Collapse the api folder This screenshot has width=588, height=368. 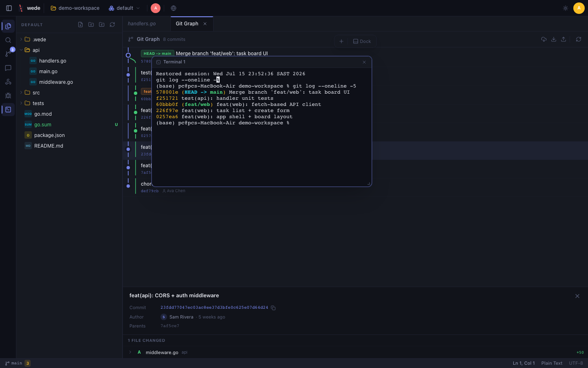[69, 50]
